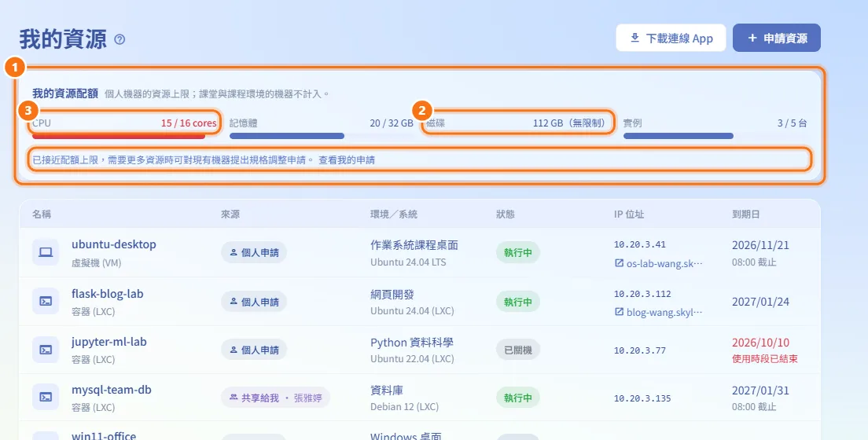The width and height of the screenshot is (868, 440).
Task: Open the mysql-team-db machine name
Action: click(x=112, y=390)
